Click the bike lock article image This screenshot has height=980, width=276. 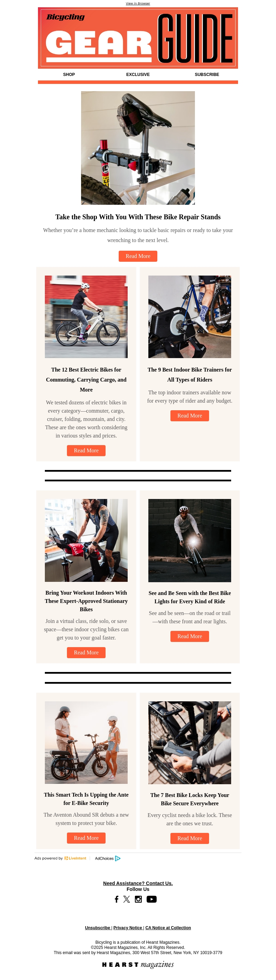click(x=190, y=743)
